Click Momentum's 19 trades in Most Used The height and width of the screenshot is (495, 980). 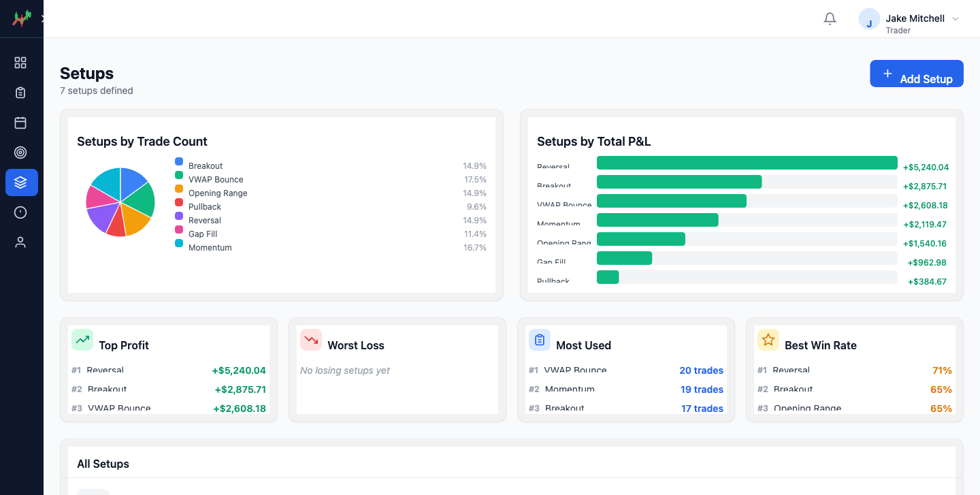click(701, 389)
